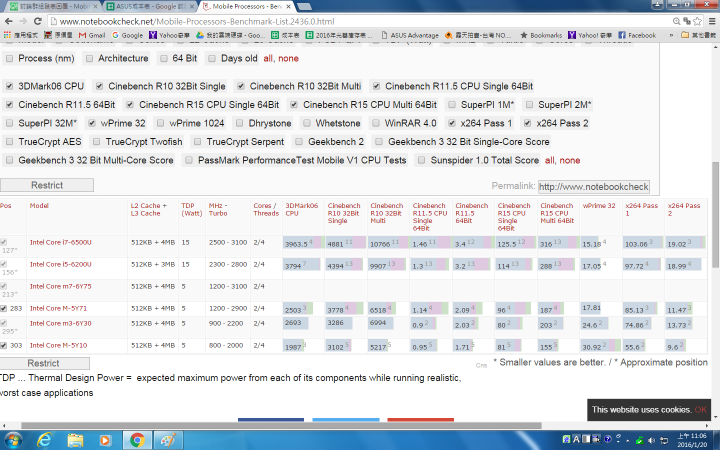Click volume icon in system tray

pos(652,440)
